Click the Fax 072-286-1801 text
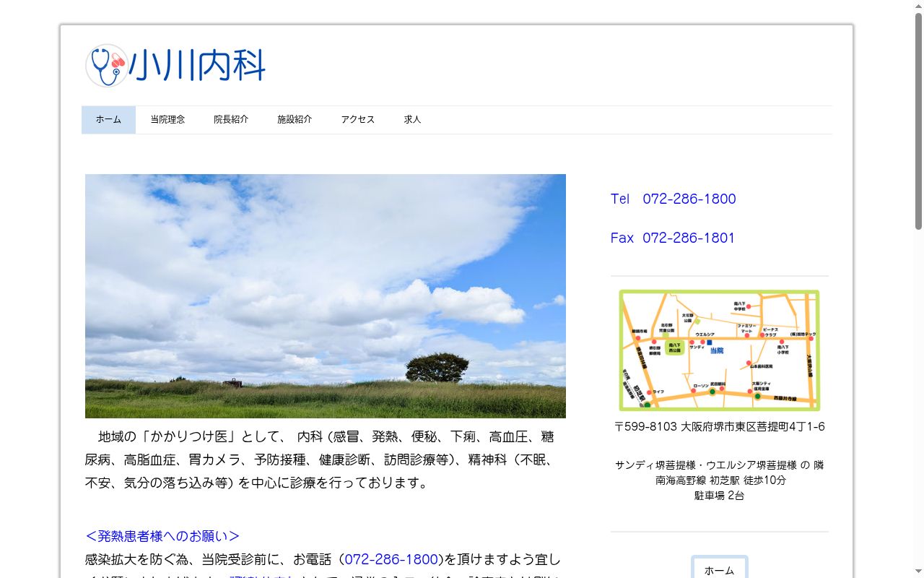924x578 pixels. 673,238
